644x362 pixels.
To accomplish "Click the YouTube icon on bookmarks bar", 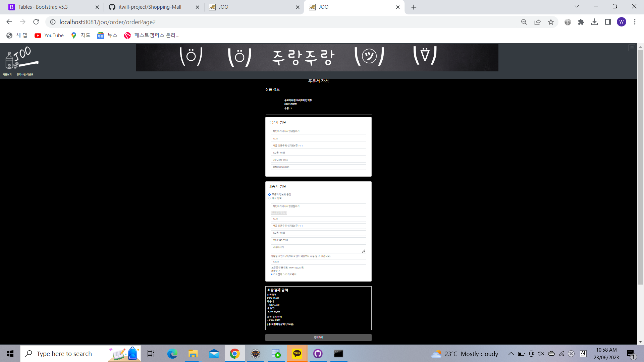I will (x=38, y=35).
